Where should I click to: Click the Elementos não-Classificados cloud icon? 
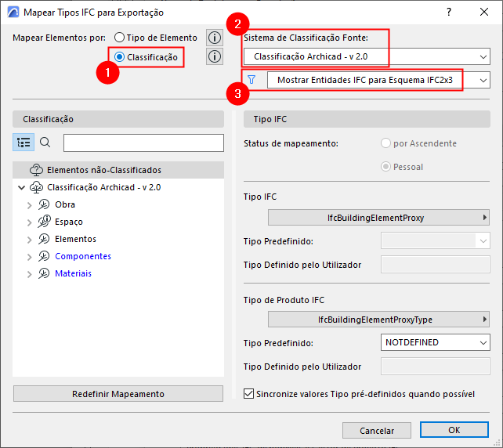pyautogui.click(x=36, y=170)
